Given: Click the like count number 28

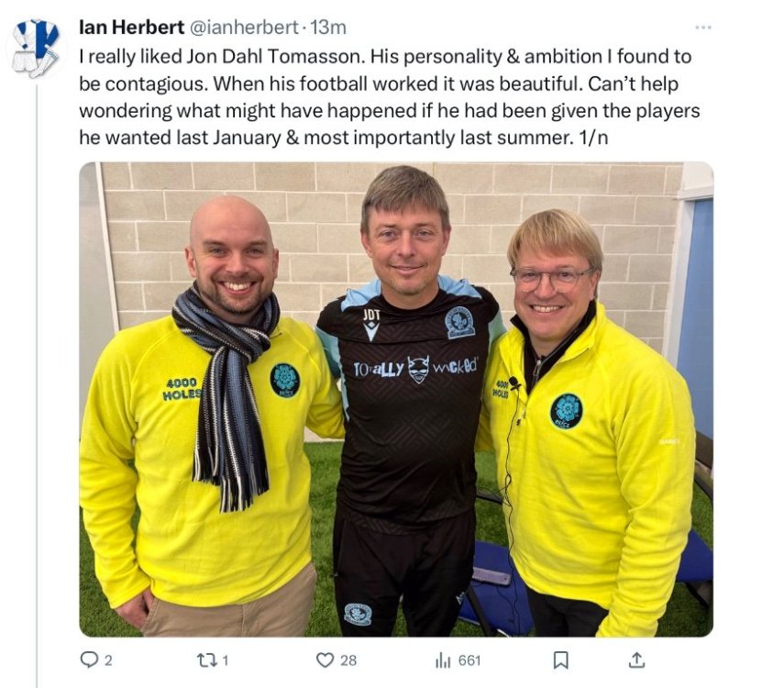Looking at the screenshot, I should (348, 661).
